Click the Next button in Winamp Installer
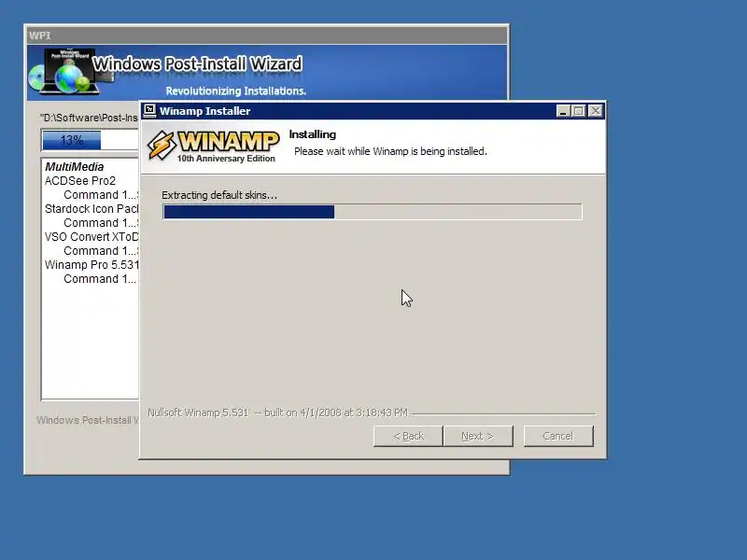The height and width of the screenshot is (560, 747). (478, 436)
